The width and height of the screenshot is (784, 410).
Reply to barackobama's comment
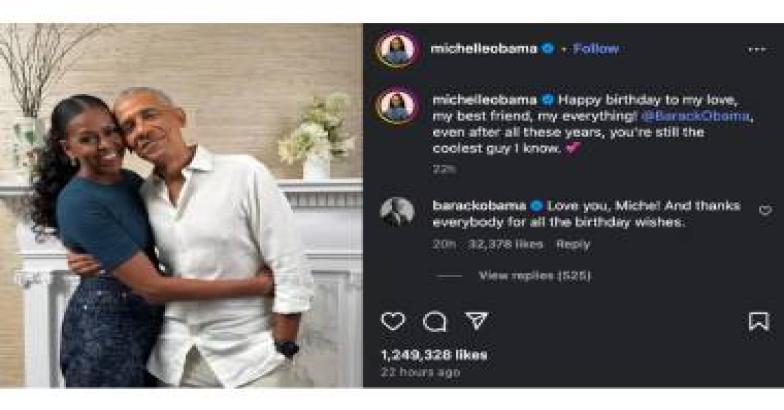click(573, 244)
